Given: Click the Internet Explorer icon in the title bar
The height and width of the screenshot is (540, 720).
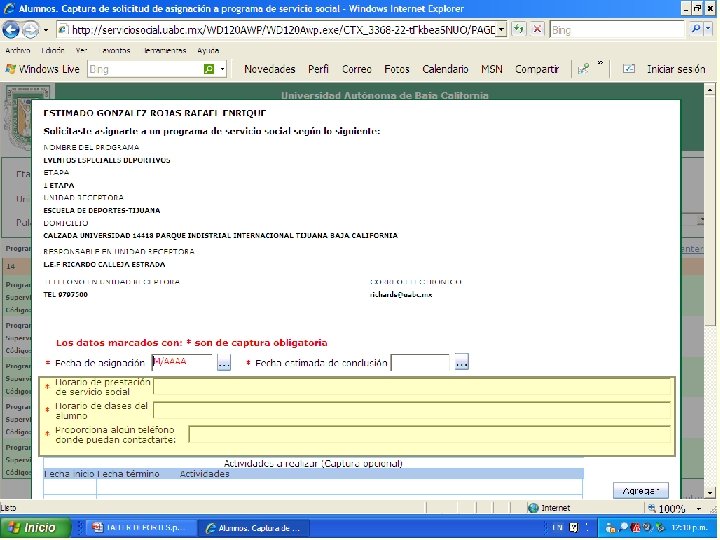Looking at the screenshot, I should (x=8, y=8).
